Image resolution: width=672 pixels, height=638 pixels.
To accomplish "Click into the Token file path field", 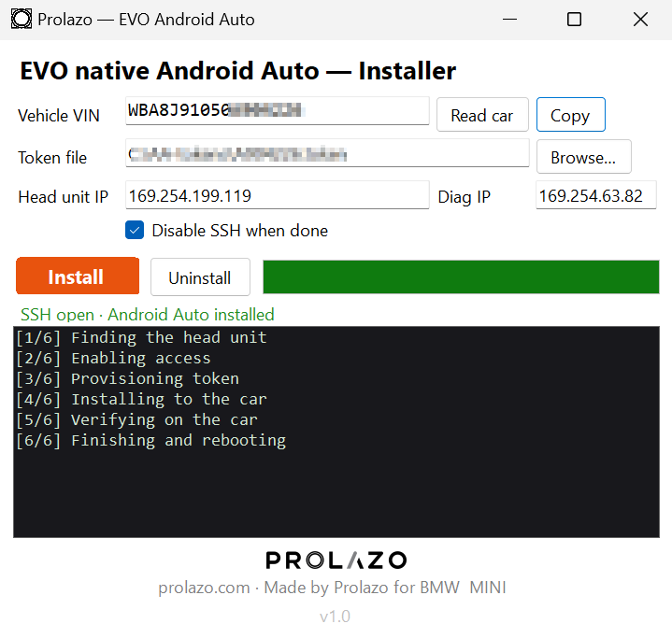I will coord(327,153).
